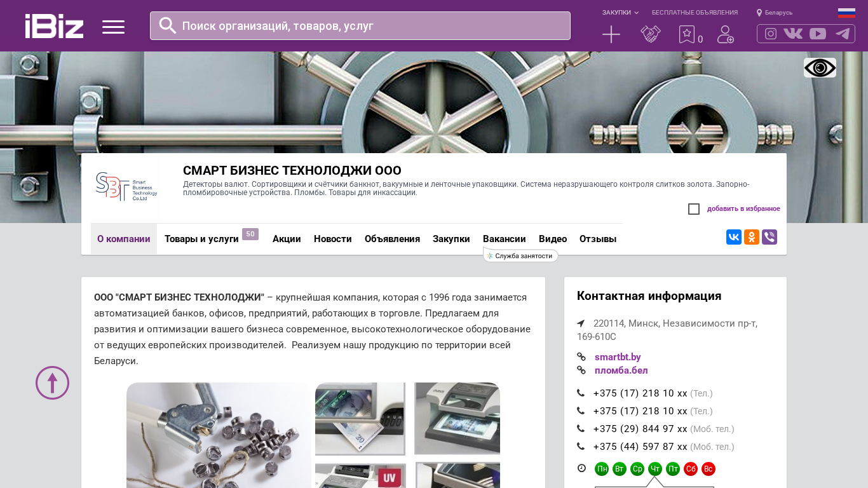
Task: Click the 'Служба занятости' badge
Action: click(521, 255)
